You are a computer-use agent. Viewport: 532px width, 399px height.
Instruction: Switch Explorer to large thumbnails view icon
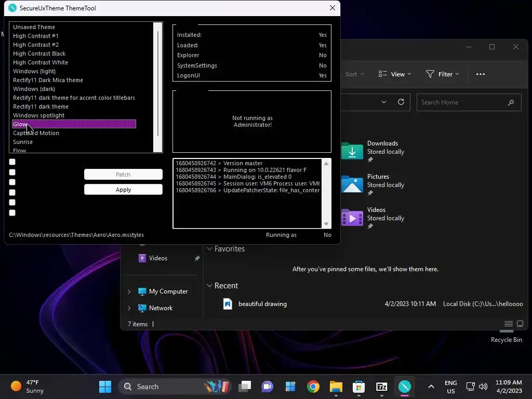coord(520,324)
